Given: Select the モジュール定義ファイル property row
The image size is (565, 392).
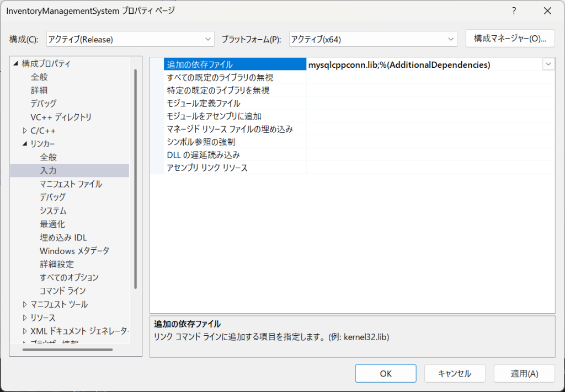Looking at the screenshot, I should point(204,103).
